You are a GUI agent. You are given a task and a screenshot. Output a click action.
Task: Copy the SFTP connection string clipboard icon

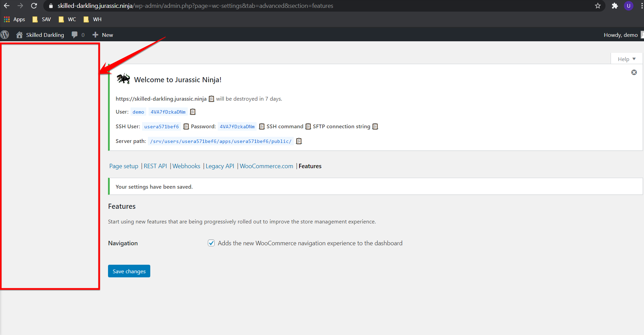coord(375,126)
